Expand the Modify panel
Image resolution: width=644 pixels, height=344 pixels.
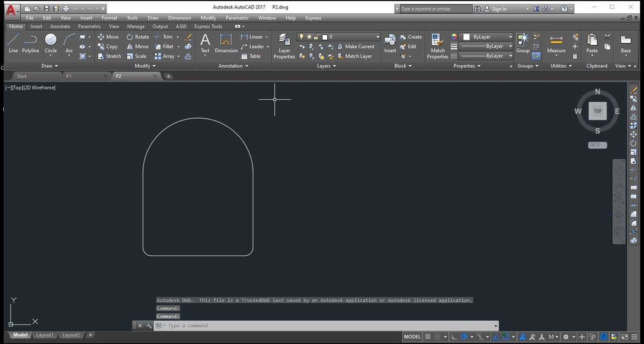(146, 66)
